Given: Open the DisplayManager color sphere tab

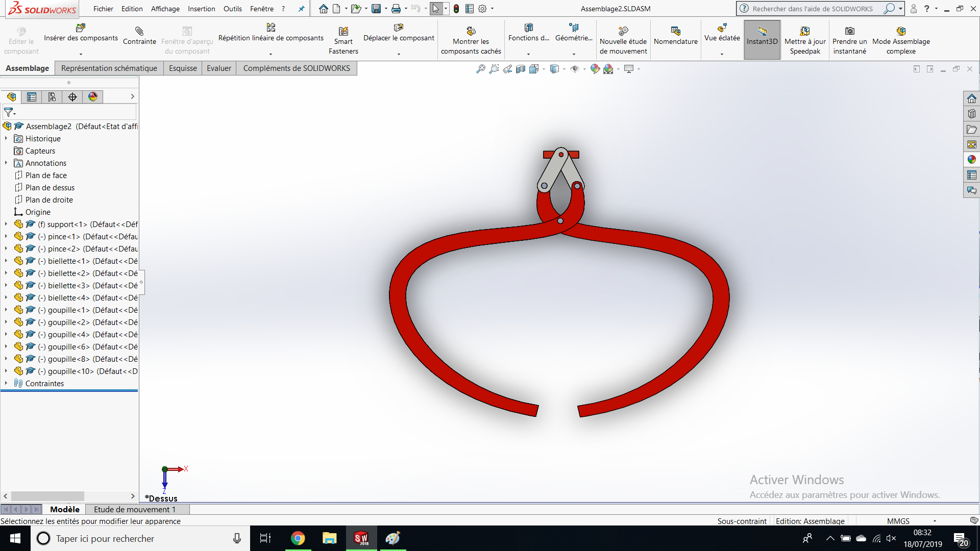Looking at the screenshot, I should (x=93, y=97).
